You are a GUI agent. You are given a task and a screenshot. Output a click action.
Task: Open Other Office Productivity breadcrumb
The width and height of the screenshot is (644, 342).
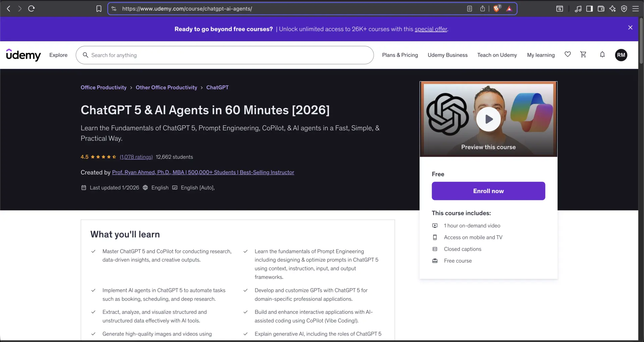(x=166, y=87)
